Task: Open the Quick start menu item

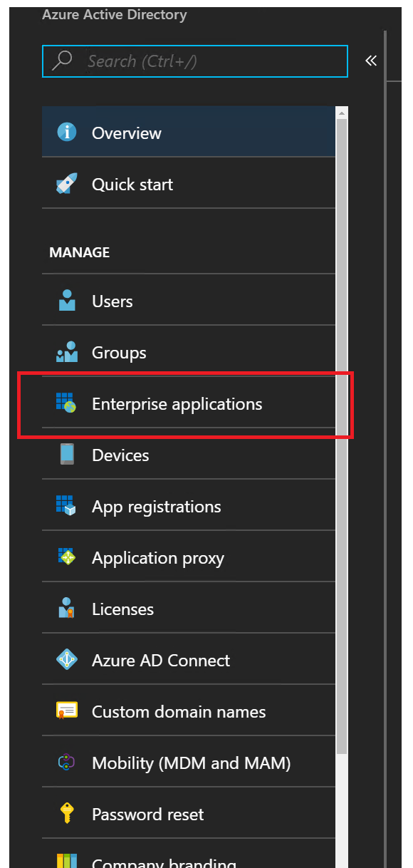Action: (x=189, y=183)
